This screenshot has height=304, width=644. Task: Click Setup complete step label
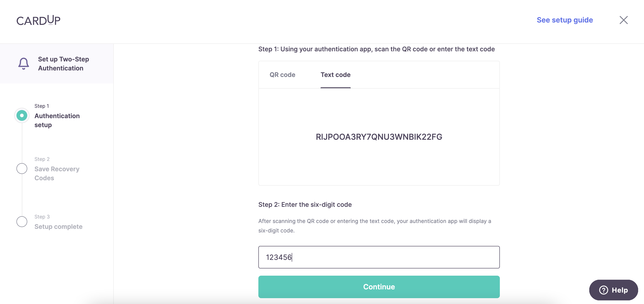tap(58, 227)
